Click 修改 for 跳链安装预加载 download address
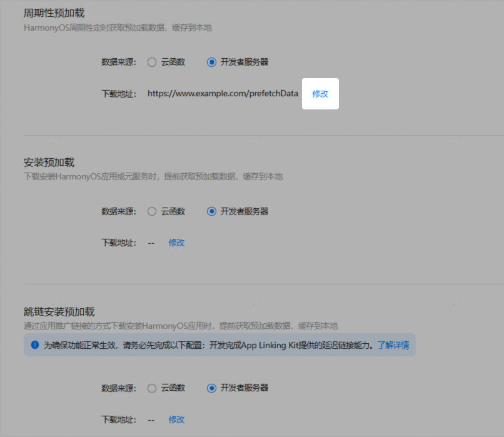Viewport: 504px width, 437px height. pyautogui.click(x=176, y=419)
